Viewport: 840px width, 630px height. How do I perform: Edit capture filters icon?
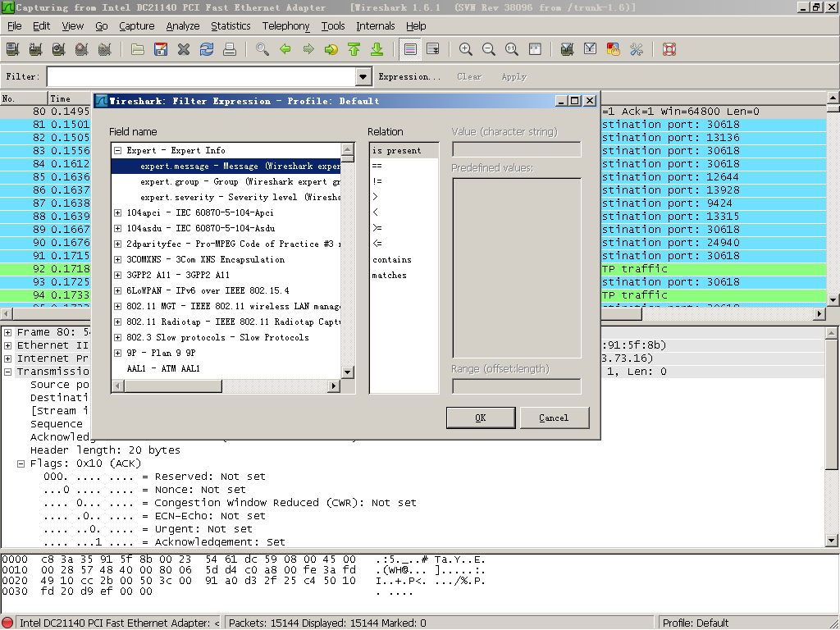pos(568,49)
